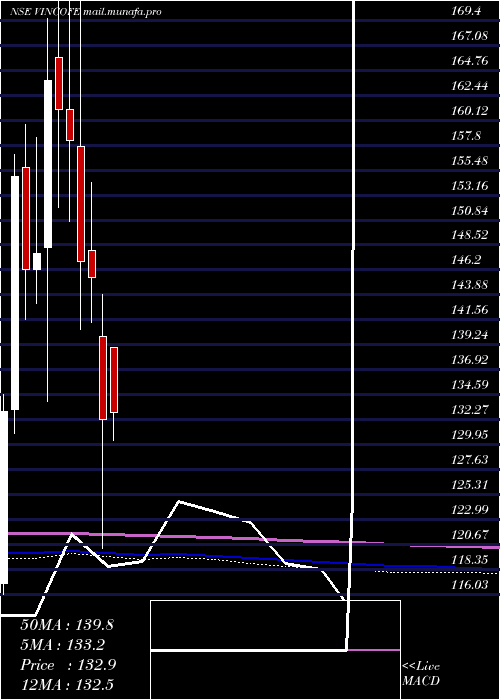Screen dimensions: 500x700
Task: Click the mail.munafa.pro title text
Action: 122,12
